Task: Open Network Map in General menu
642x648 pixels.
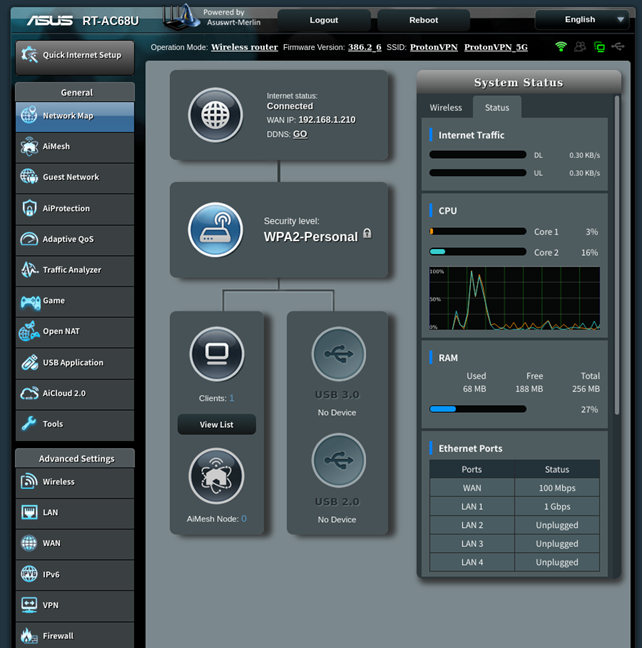Action: click(x=75, y=116)
